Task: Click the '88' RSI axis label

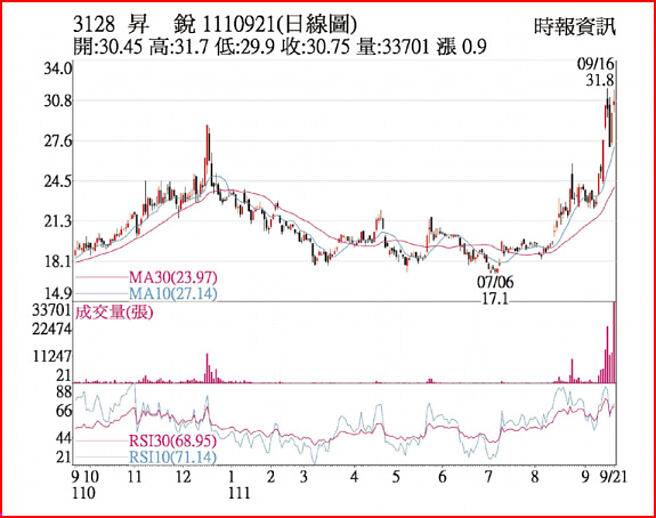Action: pyautogui.click(x=64, y=392)
